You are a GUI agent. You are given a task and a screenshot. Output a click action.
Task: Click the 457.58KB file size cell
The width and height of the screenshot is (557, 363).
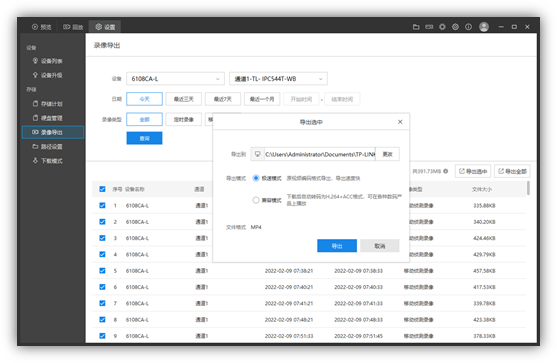(484, 271)
